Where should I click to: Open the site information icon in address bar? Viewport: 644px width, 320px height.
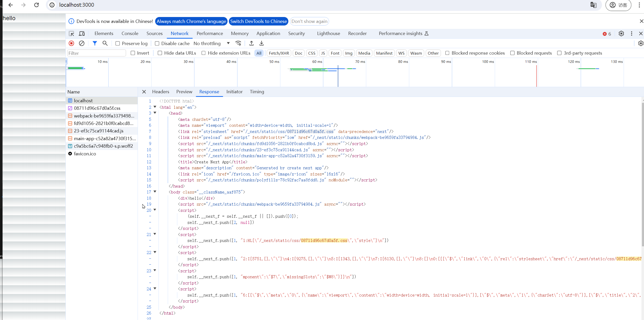52,5
